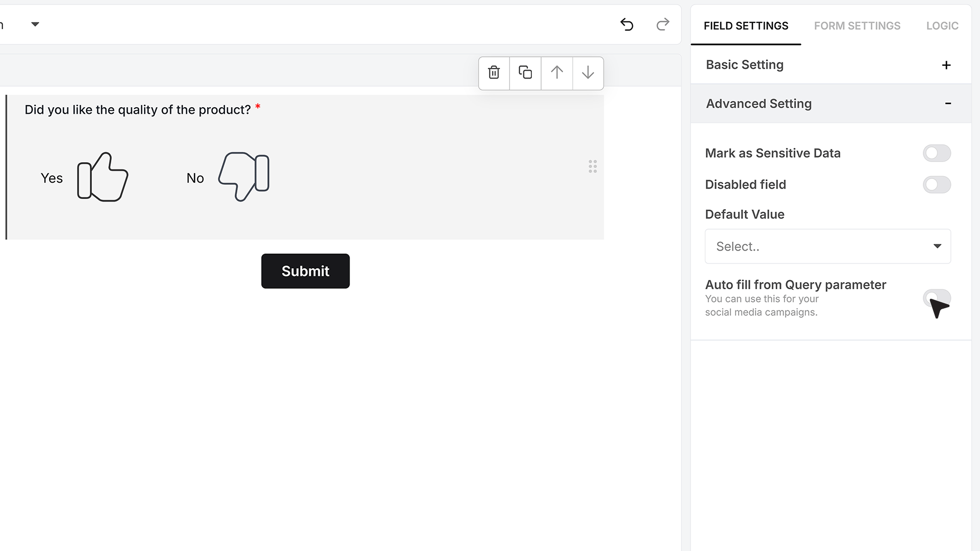Open the Default Value select dropdown

pos(827,246)
